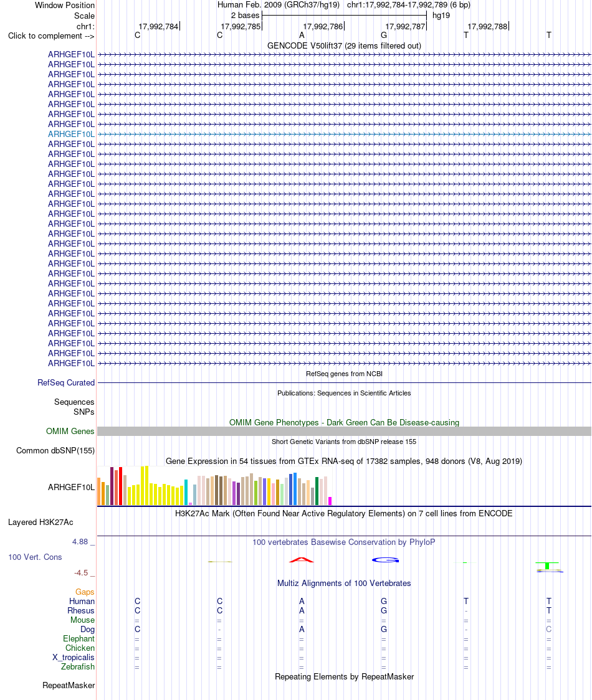The image size is (592, 700).
Task: Open 'Short Genetic Variants from dbSNP release 155' title
Action: (x=344, y=442)
